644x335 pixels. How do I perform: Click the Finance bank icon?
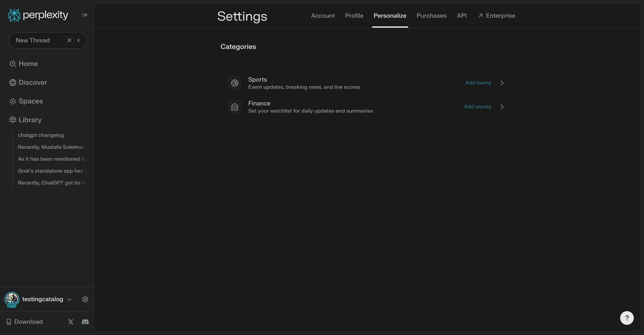coord(235,107)
